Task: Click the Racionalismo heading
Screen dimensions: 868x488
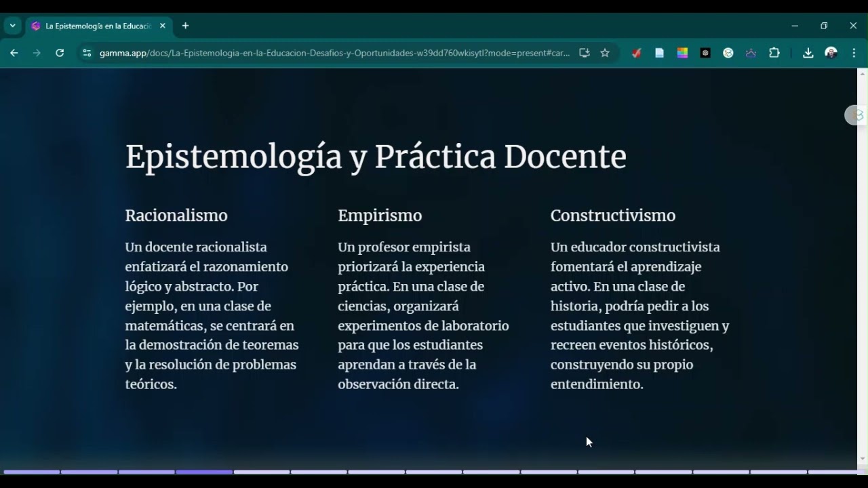Action: [176, 216]
